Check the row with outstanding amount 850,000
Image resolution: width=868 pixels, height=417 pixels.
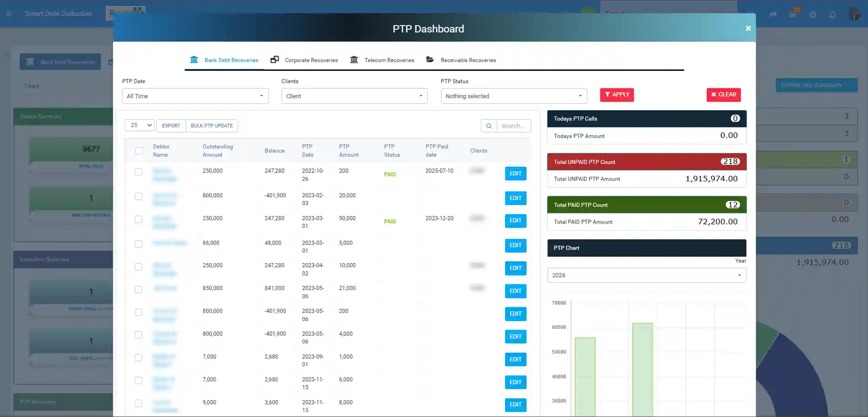coord(138,290)
